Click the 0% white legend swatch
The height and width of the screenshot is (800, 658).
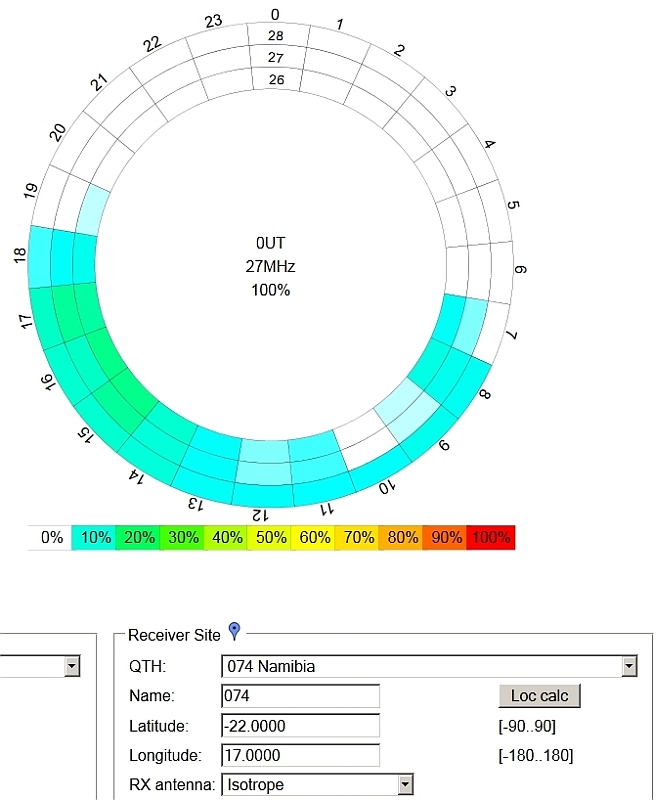point(51,537)
